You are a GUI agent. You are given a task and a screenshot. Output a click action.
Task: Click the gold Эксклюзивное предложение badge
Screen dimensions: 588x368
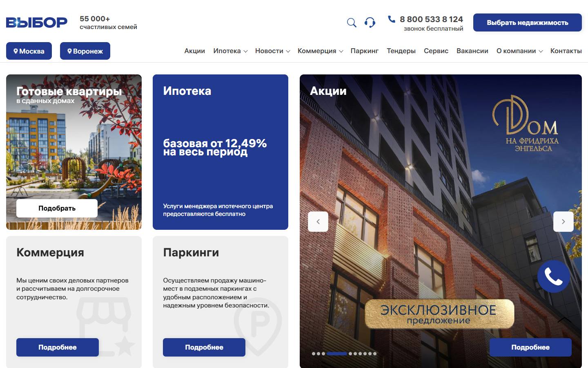coord(439,314)
